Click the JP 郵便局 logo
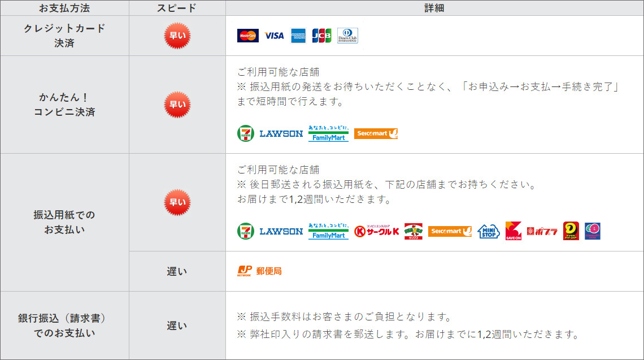This screenshot has width=644, height=360. [x=259, y=271]
